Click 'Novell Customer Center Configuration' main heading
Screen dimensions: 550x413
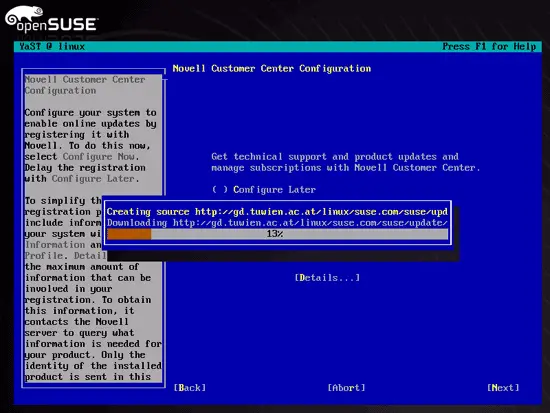272,69
